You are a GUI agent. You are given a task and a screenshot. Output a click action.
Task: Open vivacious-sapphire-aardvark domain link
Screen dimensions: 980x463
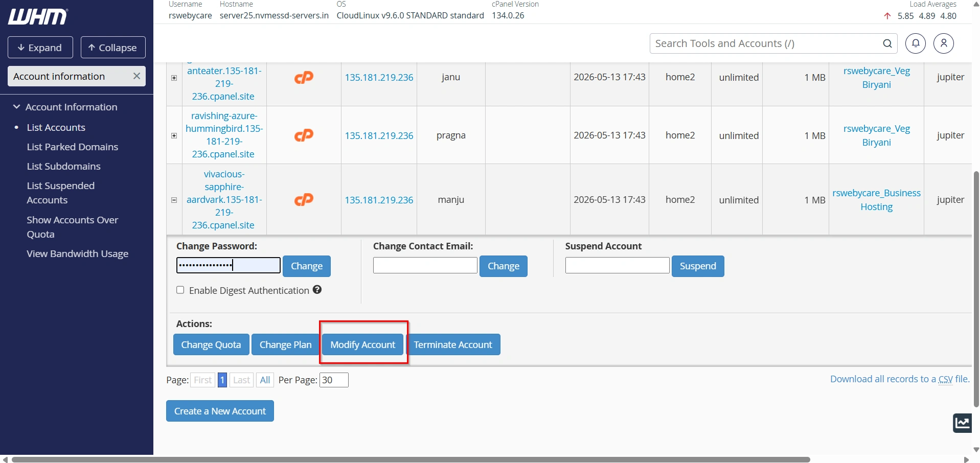point(224,200)
